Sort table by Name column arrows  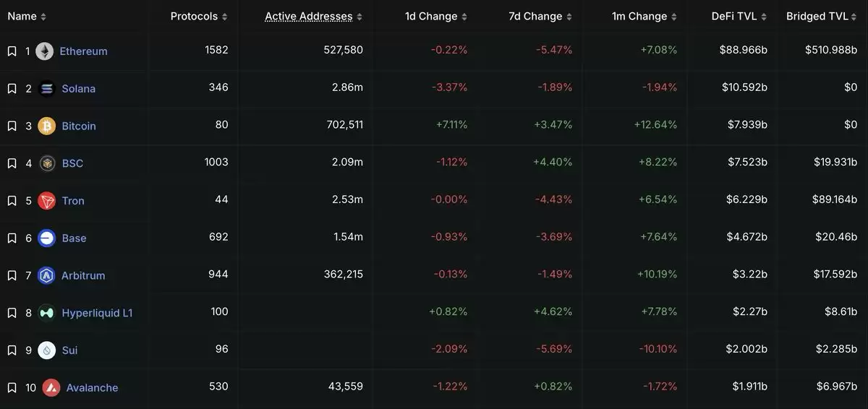click(43, 17)
